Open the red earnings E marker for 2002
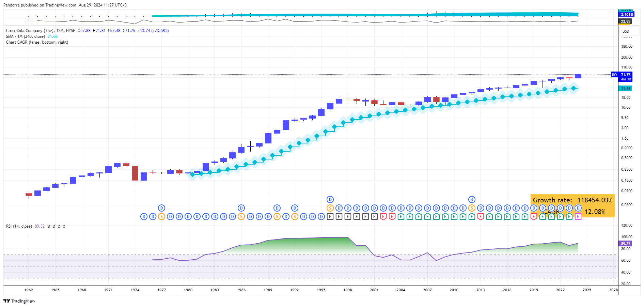Image resolution: width=644 pixels, height=307 pixels. [383, 216]
